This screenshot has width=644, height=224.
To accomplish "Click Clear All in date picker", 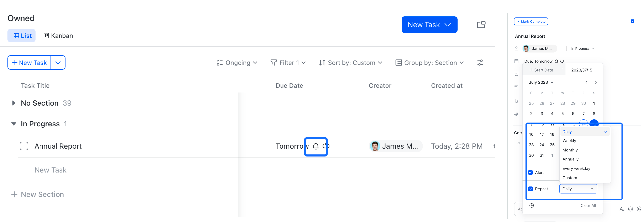I will click(588, 206).
